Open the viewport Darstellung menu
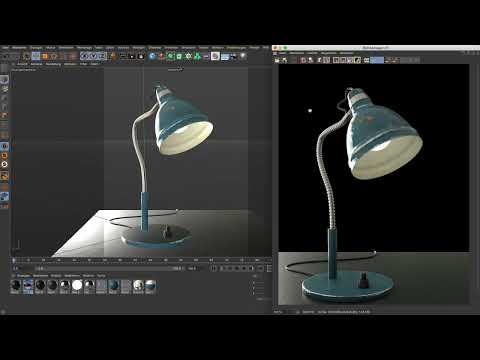480x360 pixels. [x=53, y=64]
